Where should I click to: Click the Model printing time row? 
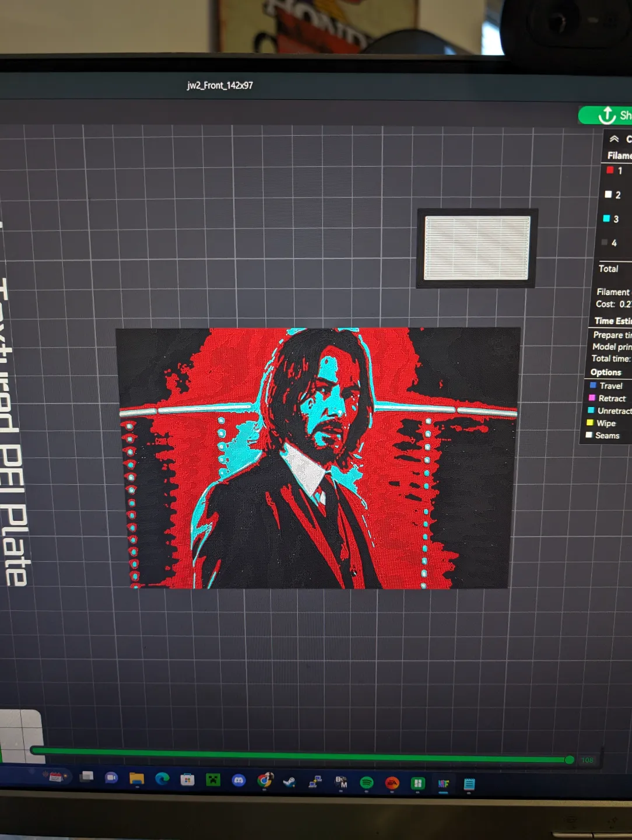pyautogui.click(x=612, y=346)
